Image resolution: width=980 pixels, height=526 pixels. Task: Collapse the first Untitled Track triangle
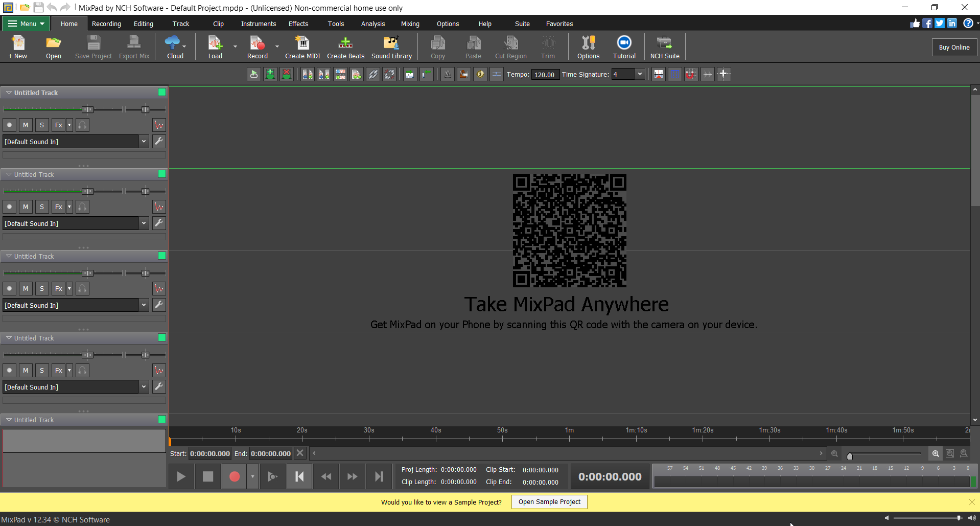click(9, 93)
